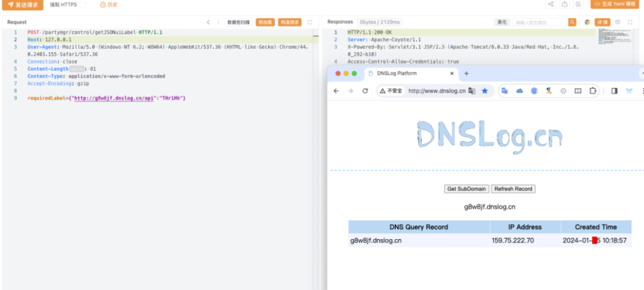Click the Content-Type header line in Request

coord(96,76)
